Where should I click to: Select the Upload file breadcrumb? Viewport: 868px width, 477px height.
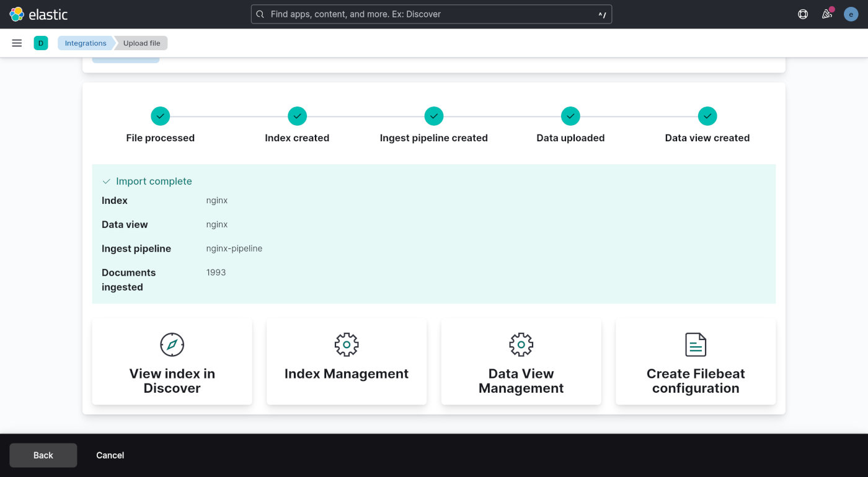click(x=141, y=43)
